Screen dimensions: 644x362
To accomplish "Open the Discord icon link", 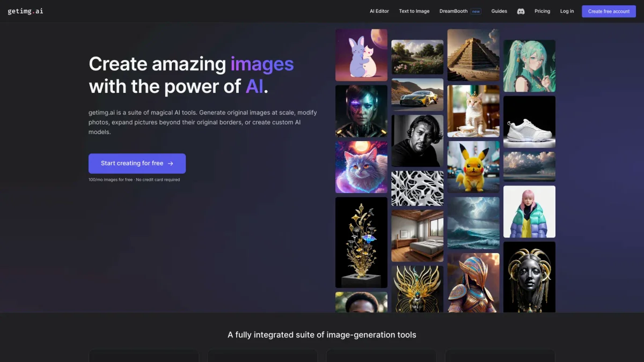I will point(521,11).
